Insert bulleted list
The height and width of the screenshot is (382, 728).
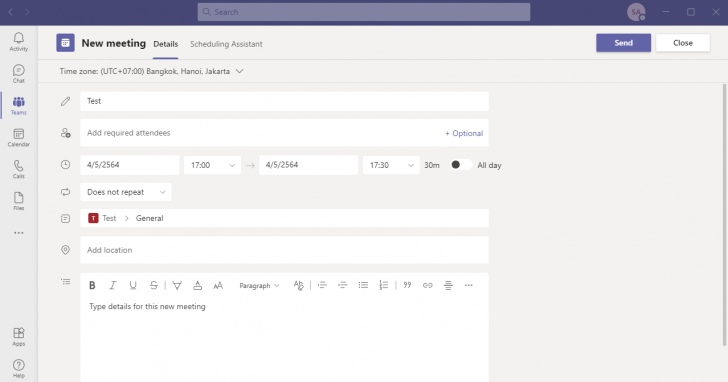(x=363, y=285)
